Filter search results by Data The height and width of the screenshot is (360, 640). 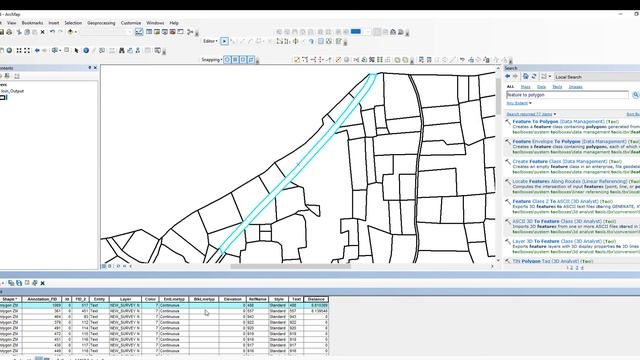point(541,87)
